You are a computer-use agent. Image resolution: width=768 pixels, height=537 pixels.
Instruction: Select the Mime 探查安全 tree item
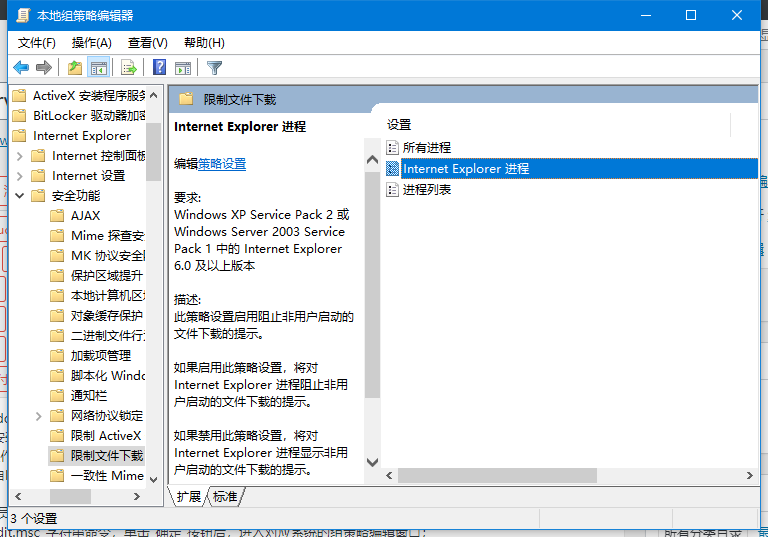(108, 236)
